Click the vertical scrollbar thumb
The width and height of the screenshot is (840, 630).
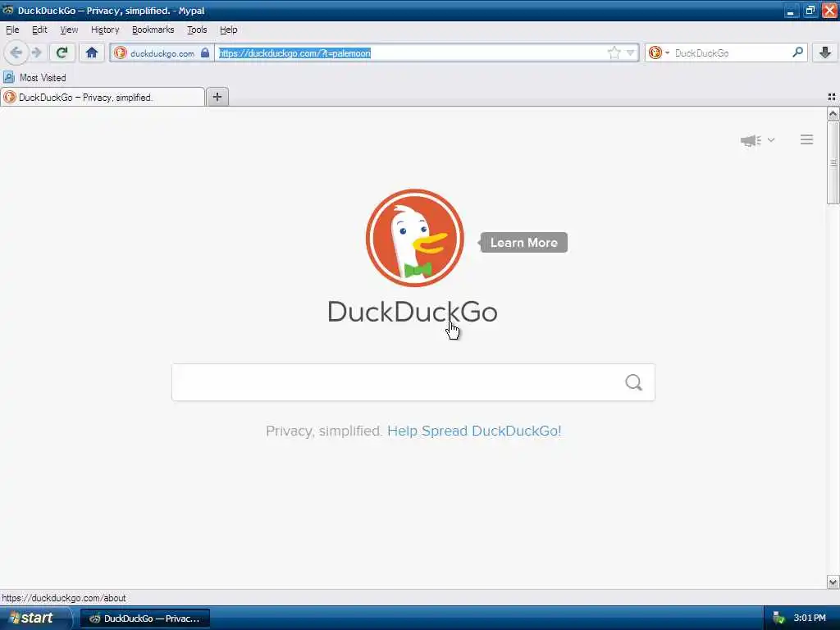click(833, 162)
